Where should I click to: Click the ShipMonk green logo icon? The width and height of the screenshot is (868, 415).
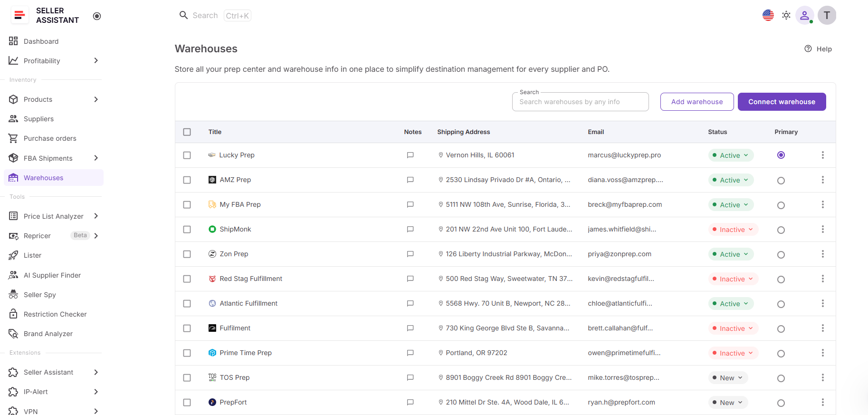[212, 229]
